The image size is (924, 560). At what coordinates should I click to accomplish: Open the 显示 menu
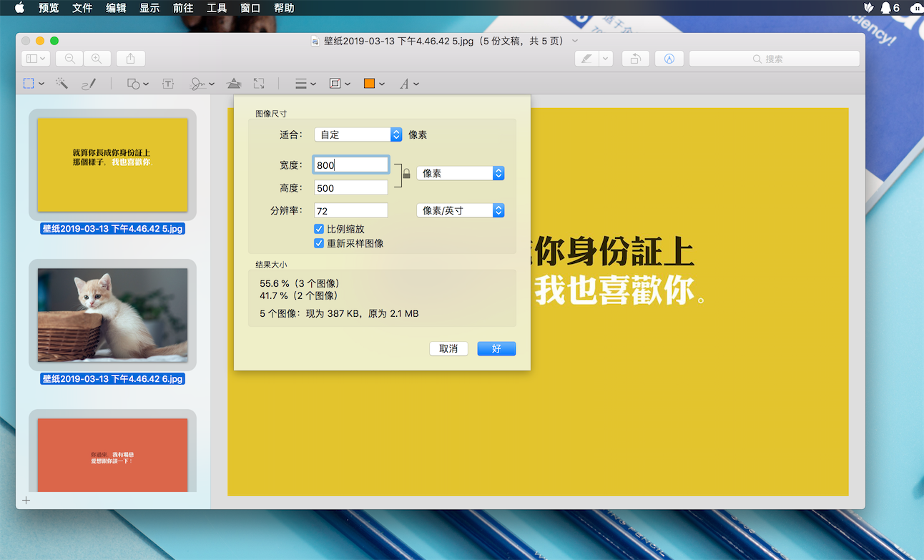pyautogui.click(x=149, y=8)
